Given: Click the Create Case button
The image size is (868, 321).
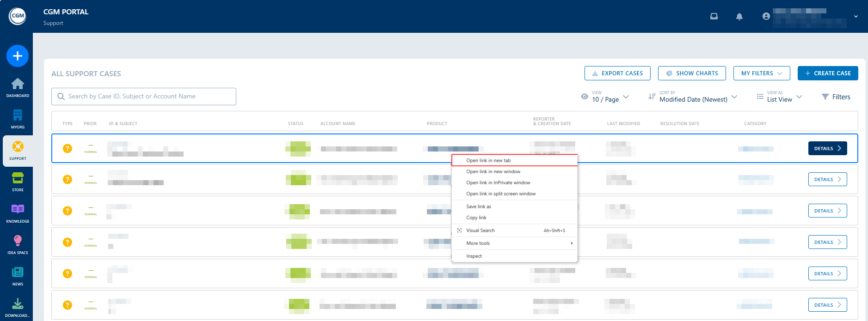Looking at the screenshot, I should pyautogui.click(x=827, y=73).
